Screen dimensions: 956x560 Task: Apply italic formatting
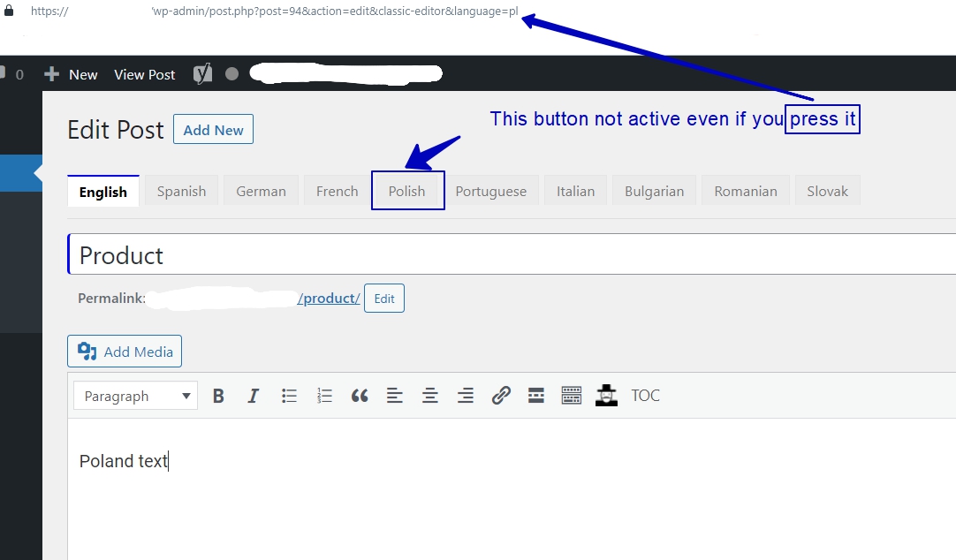254,396
